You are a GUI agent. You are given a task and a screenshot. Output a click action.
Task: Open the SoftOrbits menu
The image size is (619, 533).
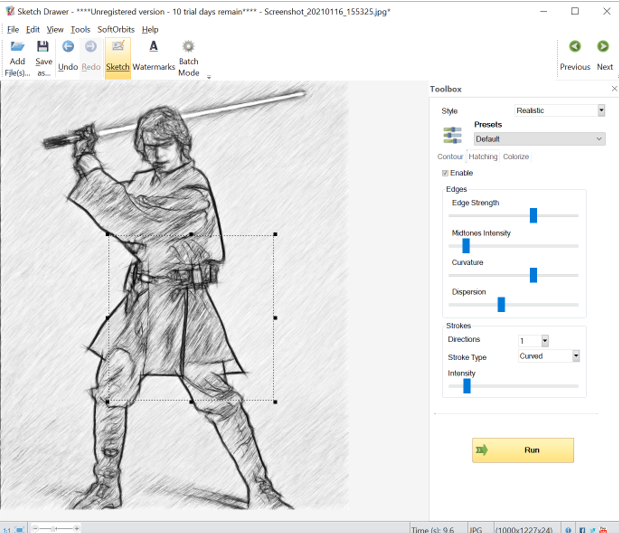coord(116,30)
